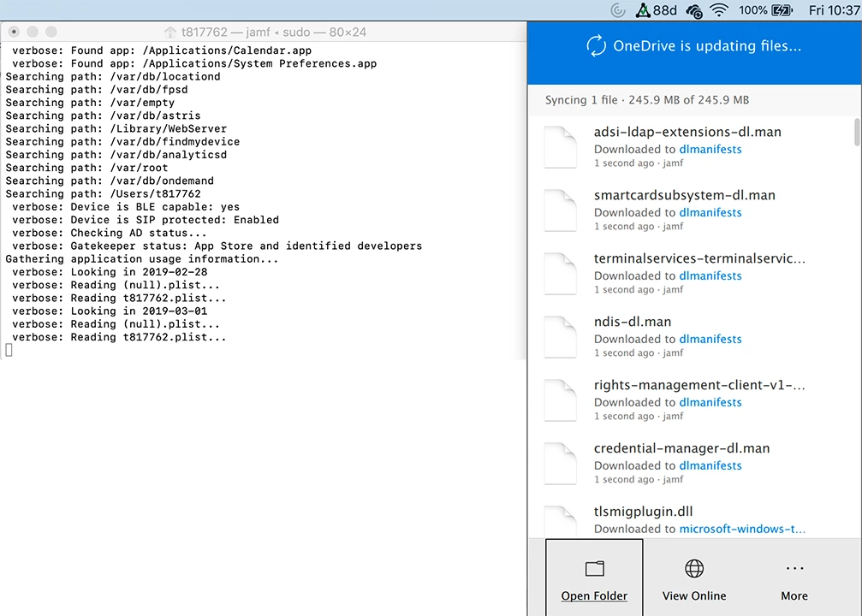The height and width of the screenshot is (616, 862).
Task: Click Terminal line Checking AD status...
Action: 110,233
